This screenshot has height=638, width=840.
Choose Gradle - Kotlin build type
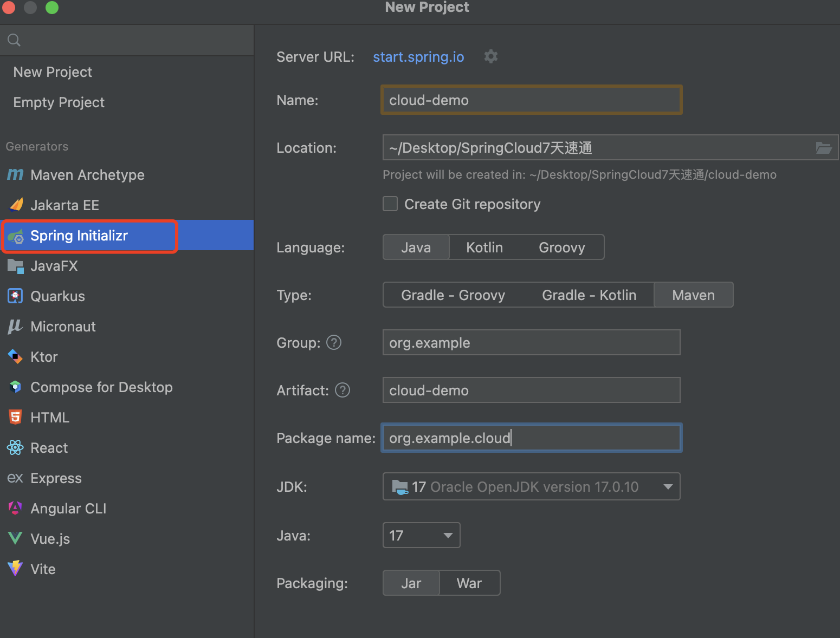pyautogui.click(x=589, y=295)
